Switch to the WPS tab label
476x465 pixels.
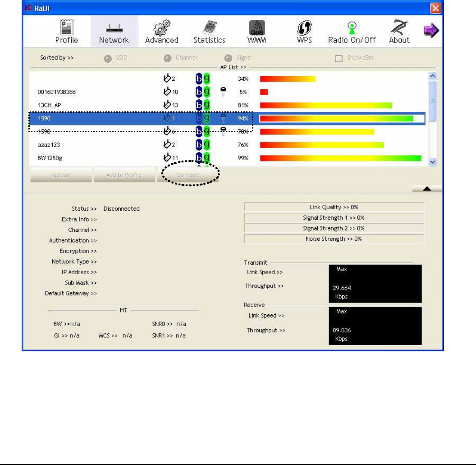pos(304,40)
